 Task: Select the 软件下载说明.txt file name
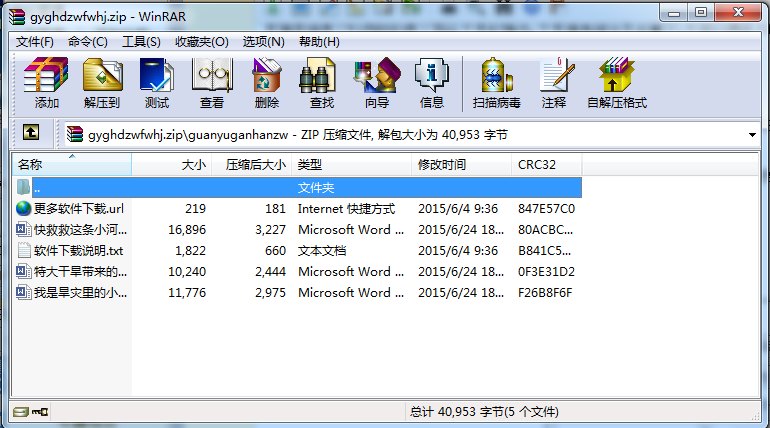[x=78, y=250]
